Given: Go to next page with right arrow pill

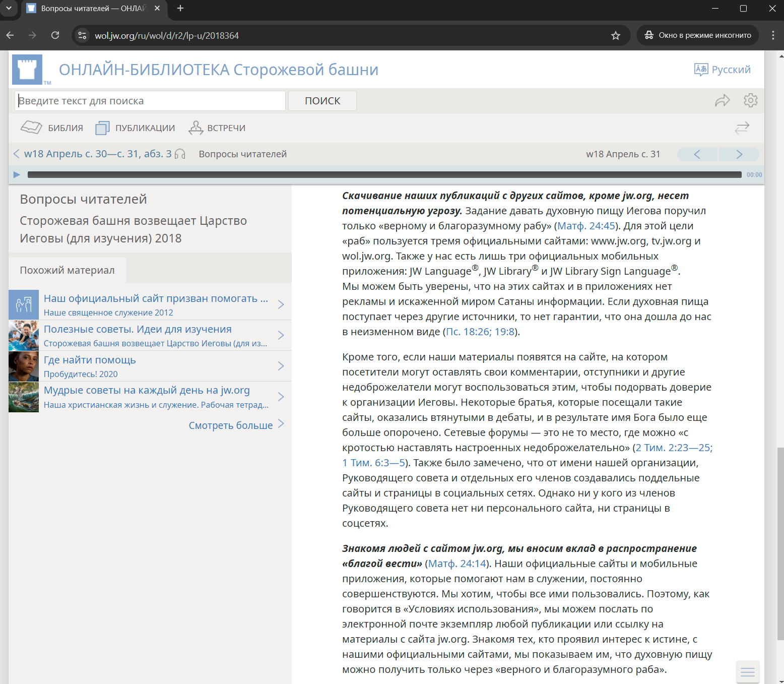Looking at the screenshot, I should pyautogui.click(x=739, y=154).
